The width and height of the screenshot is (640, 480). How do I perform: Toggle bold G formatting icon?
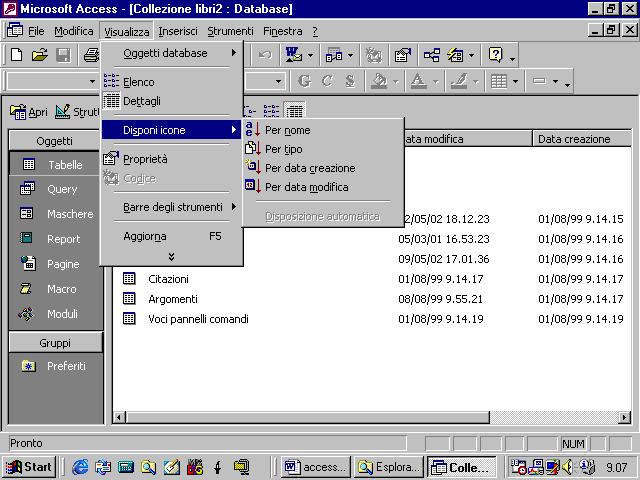[304, 81]
